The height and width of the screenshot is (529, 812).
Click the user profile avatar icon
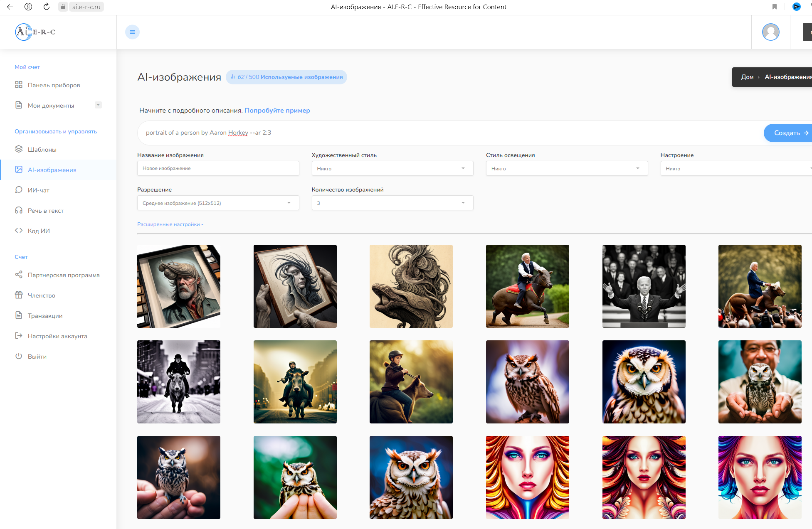click(x=770, y=32)
